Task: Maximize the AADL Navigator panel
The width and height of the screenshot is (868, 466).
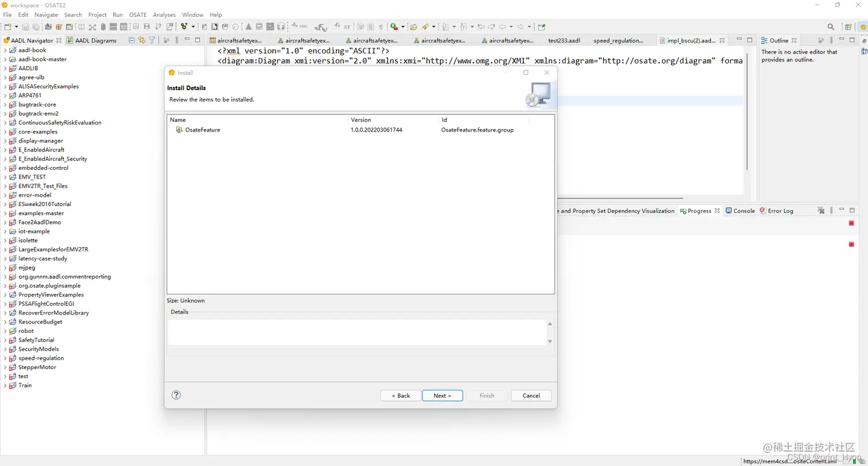Action: click(x=197, y=40)
